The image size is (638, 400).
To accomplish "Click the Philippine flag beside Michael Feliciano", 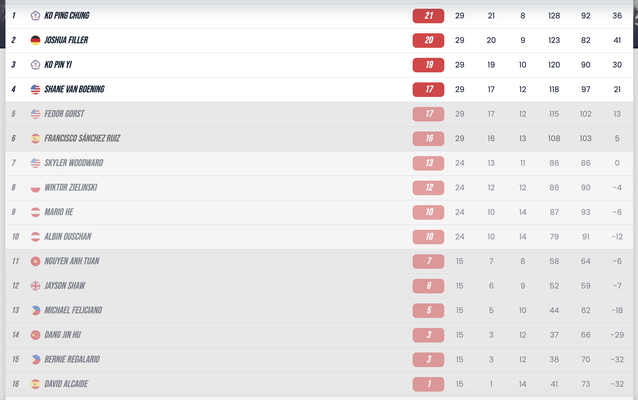I will pos(35,310).
